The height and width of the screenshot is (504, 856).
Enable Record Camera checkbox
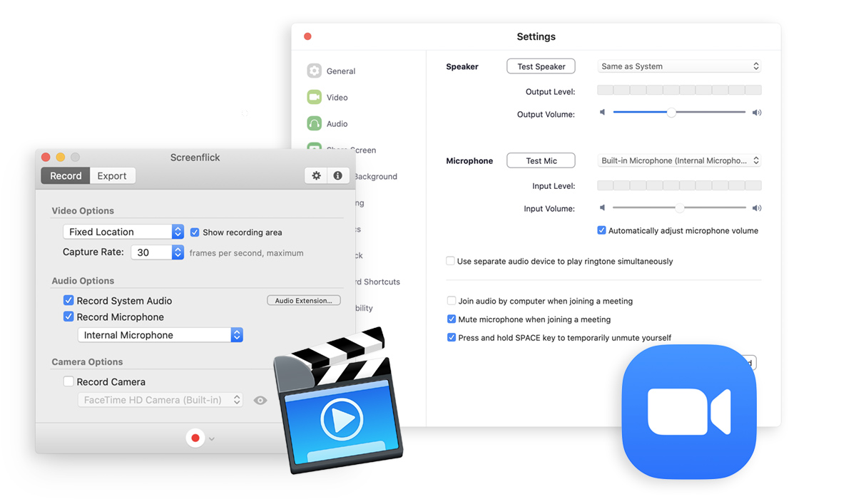pyautogui.click(x=68, y=382)
